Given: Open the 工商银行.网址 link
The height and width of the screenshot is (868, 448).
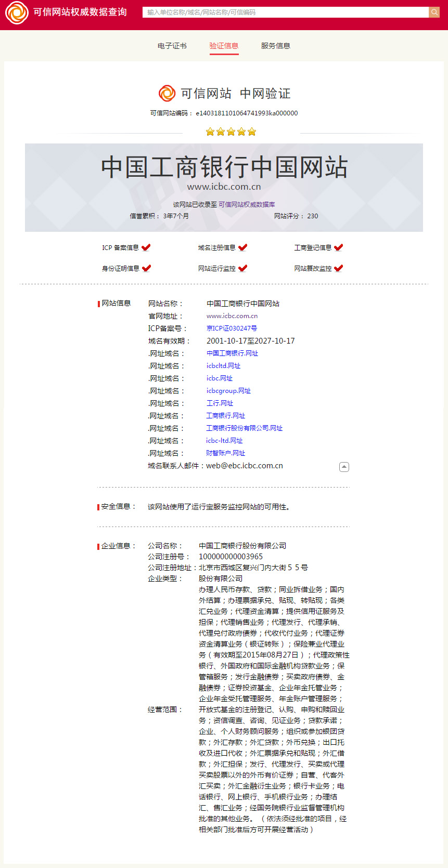Looking at the screenshot, I should 226,416.
